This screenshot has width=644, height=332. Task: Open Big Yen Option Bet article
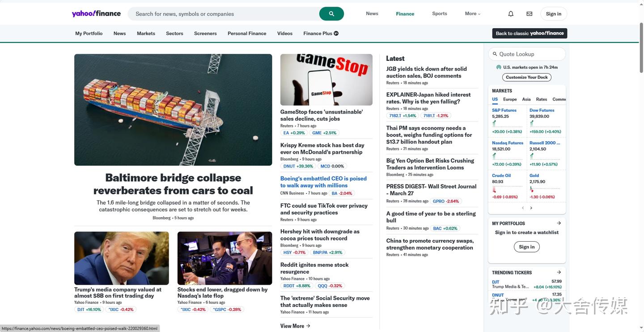pyautogui.click(x=430, y=164)
